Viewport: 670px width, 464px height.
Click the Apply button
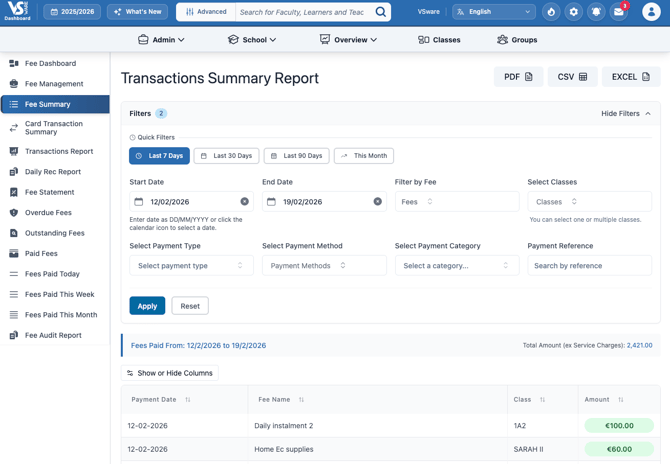(x=147, y=306)
